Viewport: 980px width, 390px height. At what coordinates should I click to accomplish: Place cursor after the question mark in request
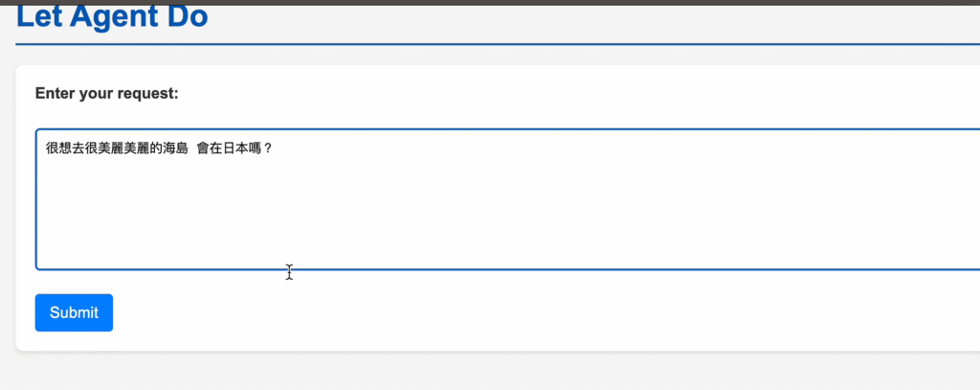click(276, 149)
